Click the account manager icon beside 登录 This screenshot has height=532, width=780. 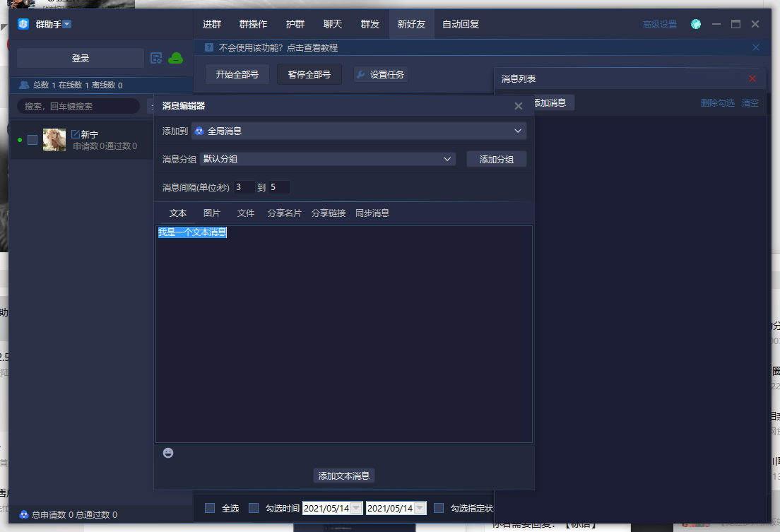coord(156,58)
